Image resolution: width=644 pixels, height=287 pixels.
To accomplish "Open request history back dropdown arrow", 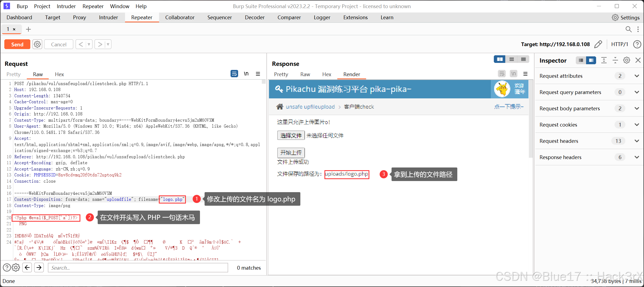I will click(x=89, y=44).
